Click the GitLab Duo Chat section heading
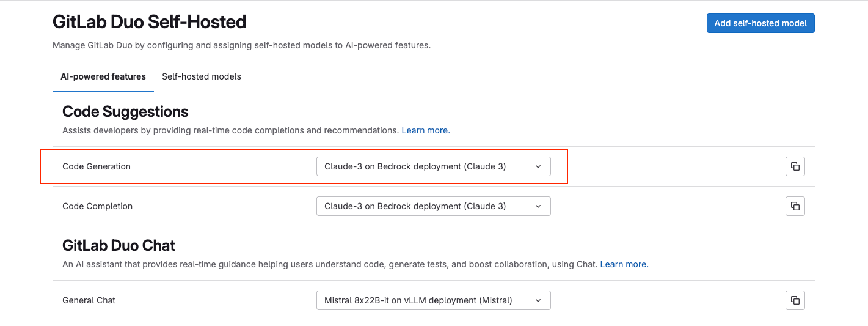Screen dimensions: 868x326 119,245
